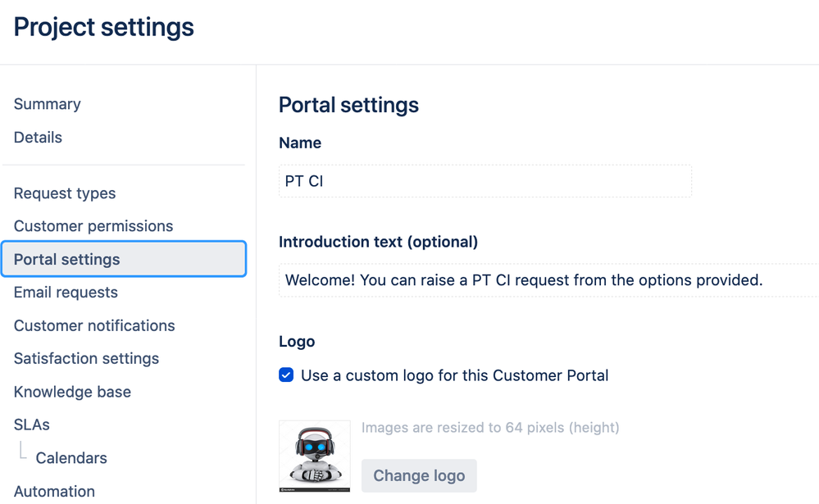
Task: Navigate to Customer notifications
Action: coord(94,325)
